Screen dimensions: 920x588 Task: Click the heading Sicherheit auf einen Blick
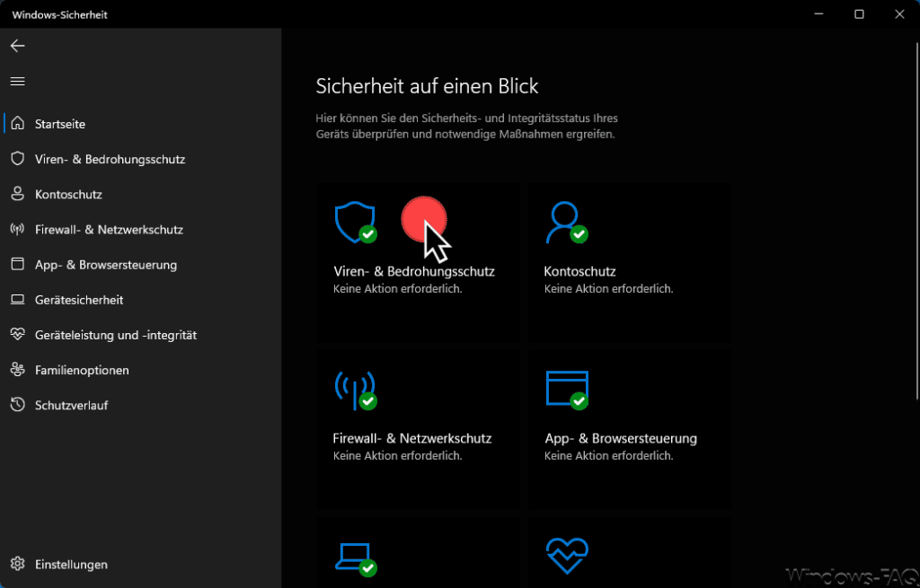[x=427, y=86]
